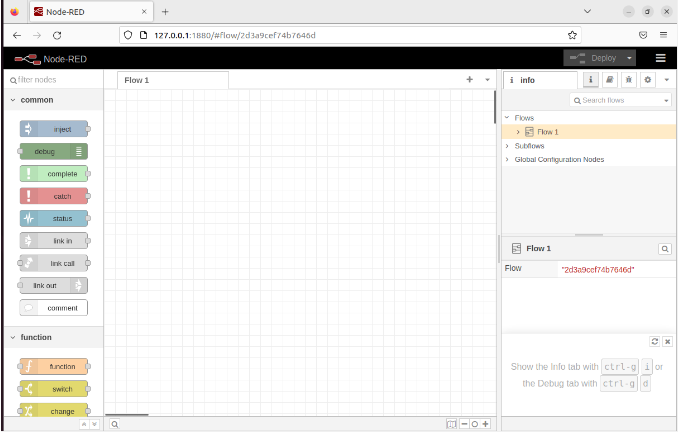Select the switch node in palette
Screen dimensions: 678x432
coord(54,389)
